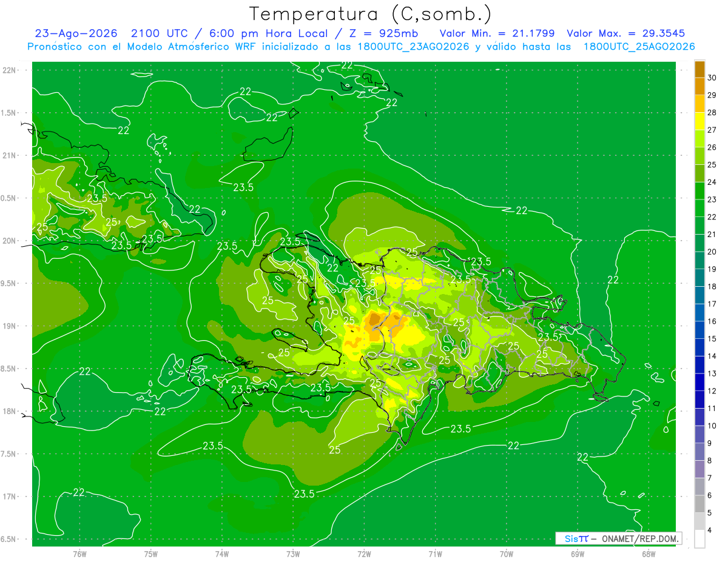Click the '75W' longitude axis label
This screenshot has height=562, width=728.
(151, 554)
